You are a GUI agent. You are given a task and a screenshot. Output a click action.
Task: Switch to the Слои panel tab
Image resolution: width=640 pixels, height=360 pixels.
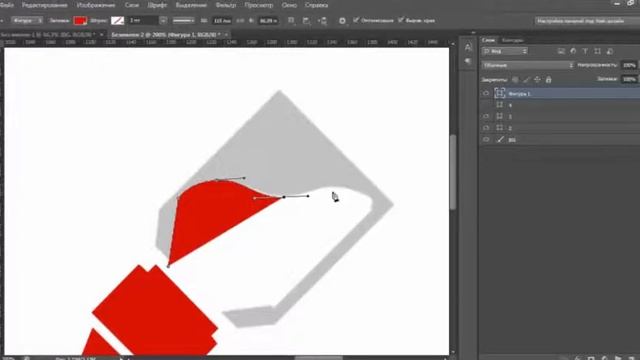click(488, 40)
